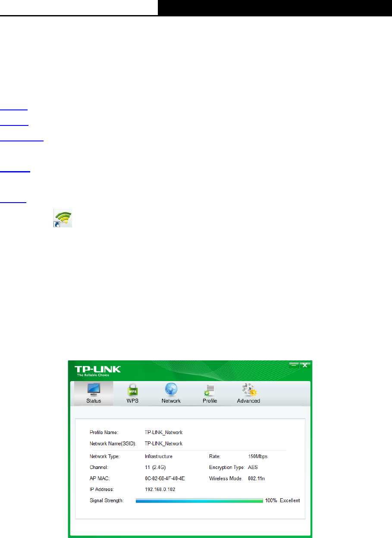
Task: Click the signal strength bar
Action: point(199,500)
